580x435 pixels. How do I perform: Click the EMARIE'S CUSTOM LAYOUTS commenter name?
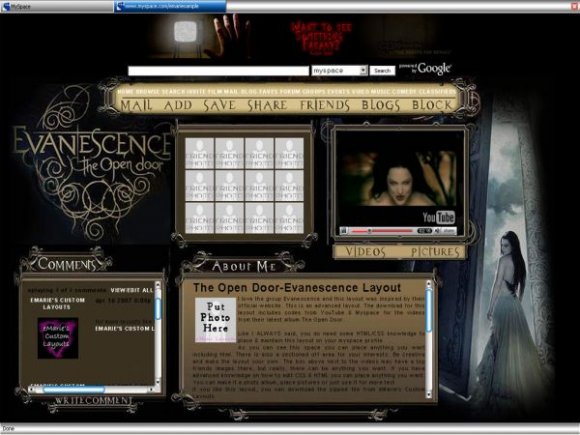(57, 304)
